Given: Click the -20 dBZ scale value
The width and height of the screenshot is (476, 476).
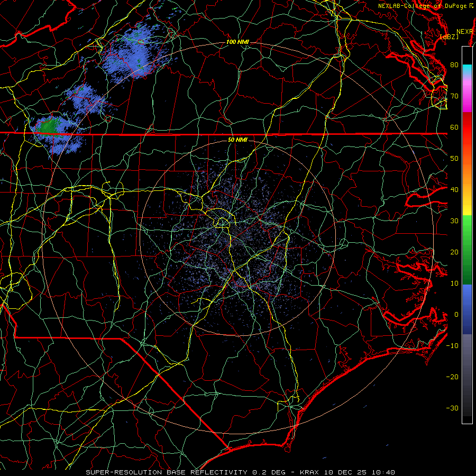Looking at the screenshot, I should [x=452, y=377].
